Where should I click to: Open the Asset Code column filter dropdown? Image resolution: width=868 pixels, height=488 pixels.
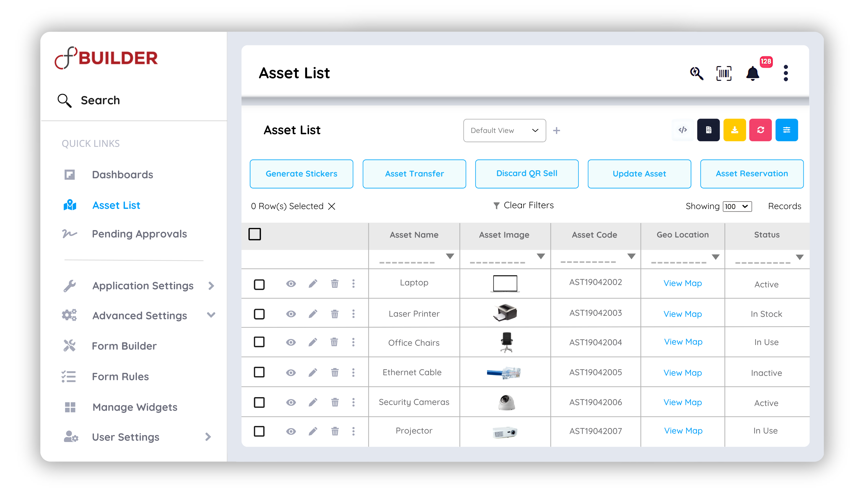[x=631, y=257]
